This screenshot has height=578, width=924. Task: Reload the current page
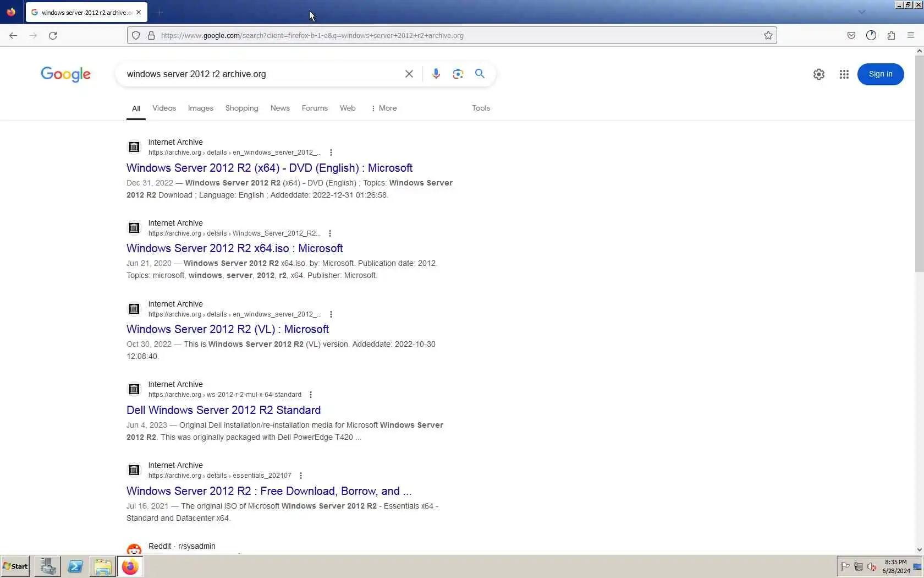click(x=53, y=35)
